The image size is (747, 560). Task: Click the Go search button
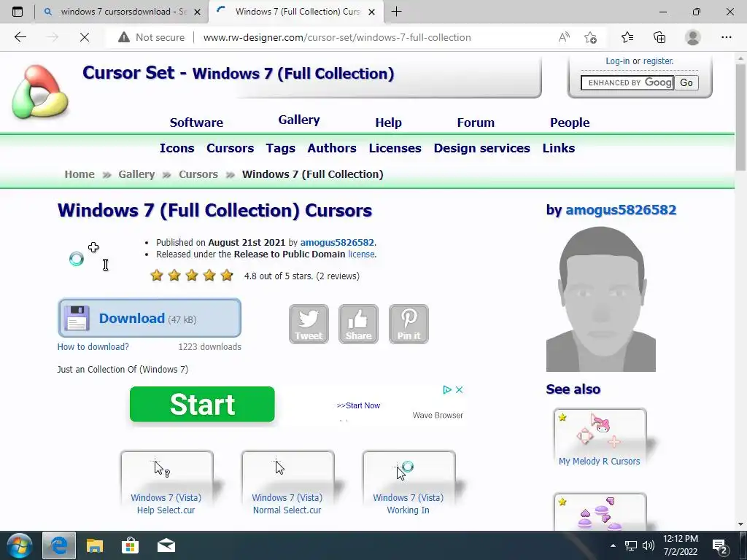tap(686, 82)
